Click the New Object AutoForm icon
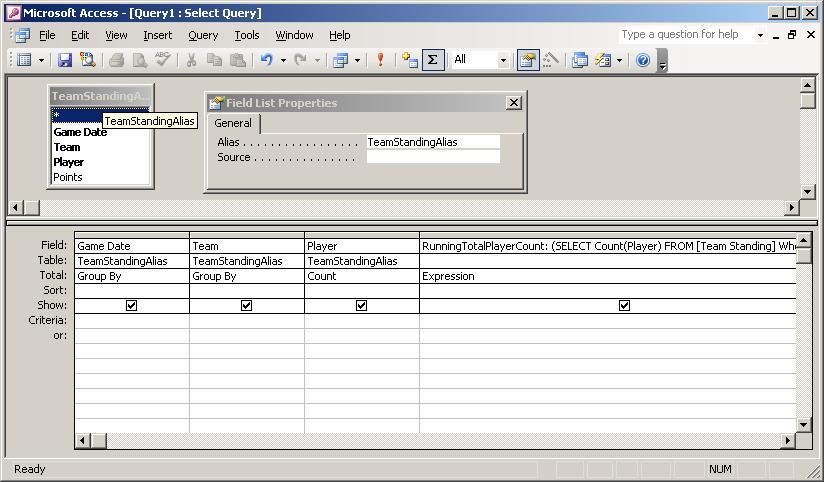The width and height of the screenshot is (824, 482). (x=603, y=60)
